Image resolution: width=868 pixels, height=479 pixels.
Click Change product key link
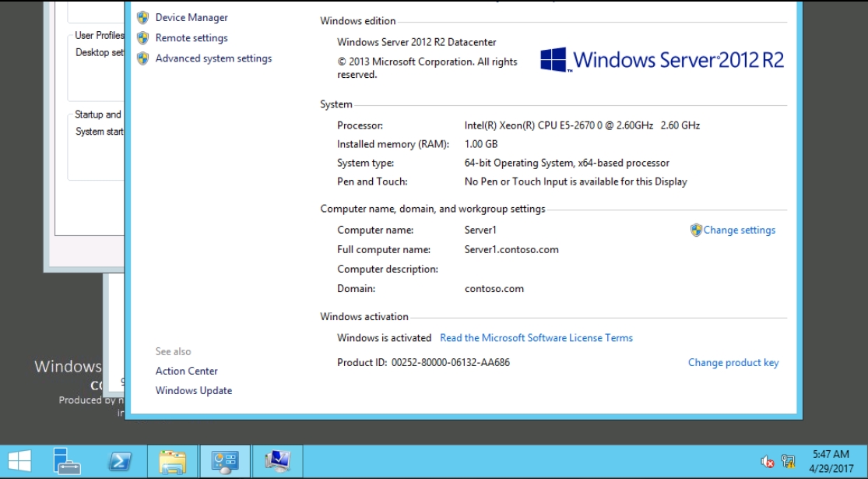point(733,363)
